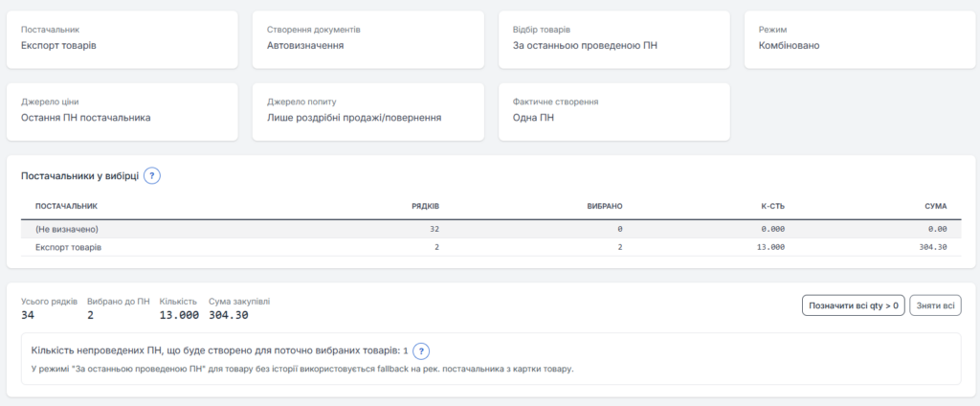Click the К-СТЬ column header
This screenshot has width=980, height=406.
tap(772, 206)
